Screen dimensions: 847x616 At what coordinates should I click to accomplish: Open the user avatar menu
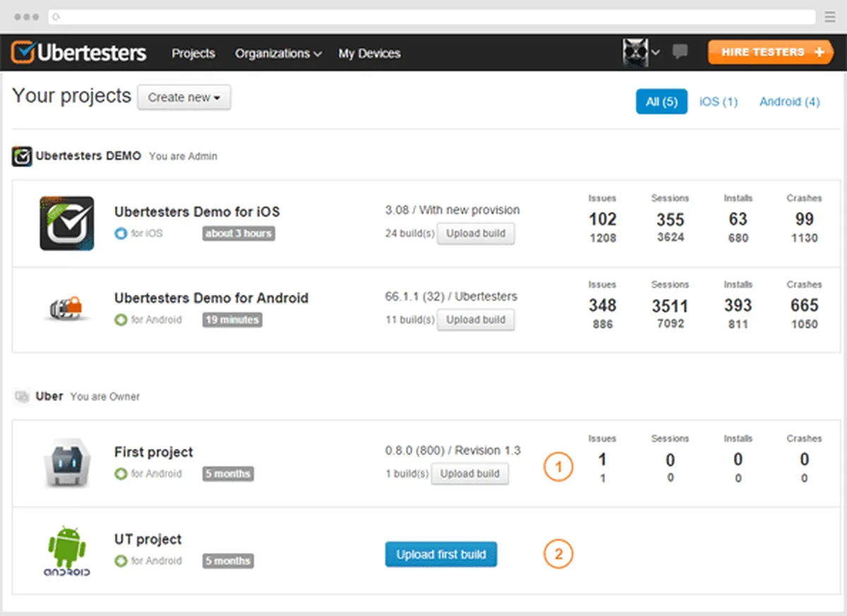pos(641,52)
